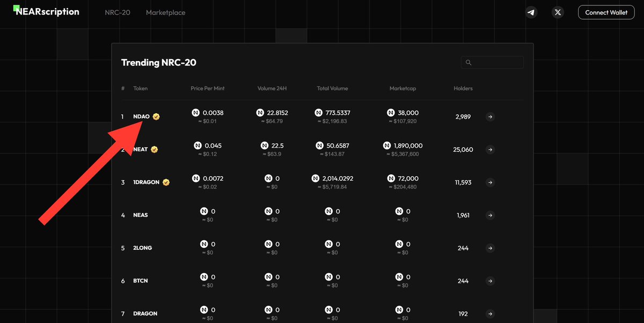Viewport: 644px width, 323px height.
Task: Click the Connect Wallet button
Action: click(606, 12)
